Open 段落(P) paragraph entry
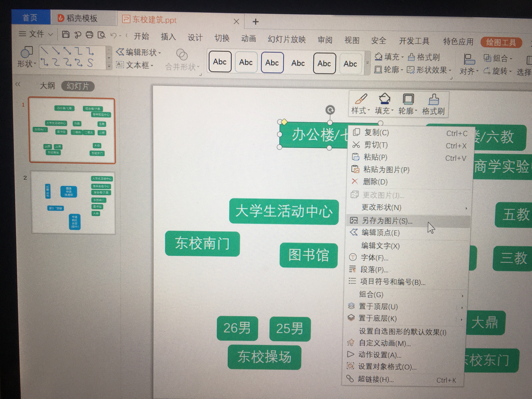The width and height of the screenshot is (532, 399). pos(406,270)
